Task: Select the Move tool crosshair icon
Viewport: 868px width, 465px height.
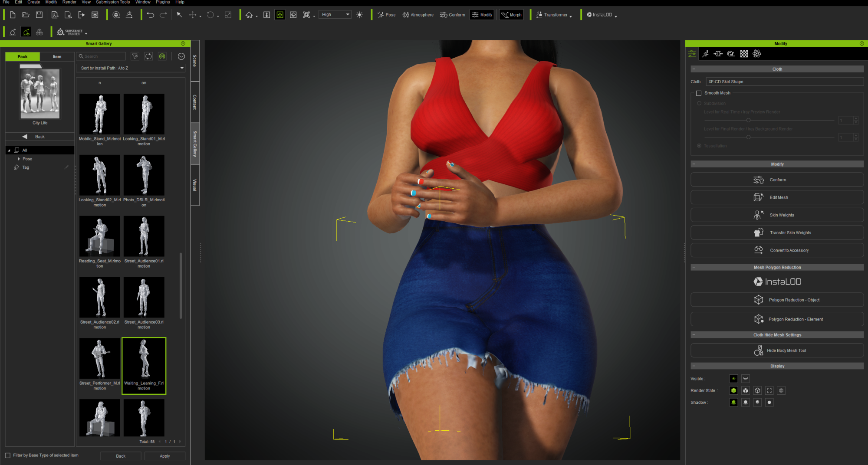Action: tap(193, 15)
